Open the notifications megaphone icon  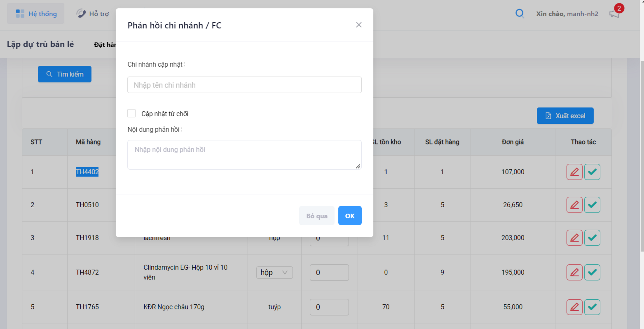(x=614, y=14)
